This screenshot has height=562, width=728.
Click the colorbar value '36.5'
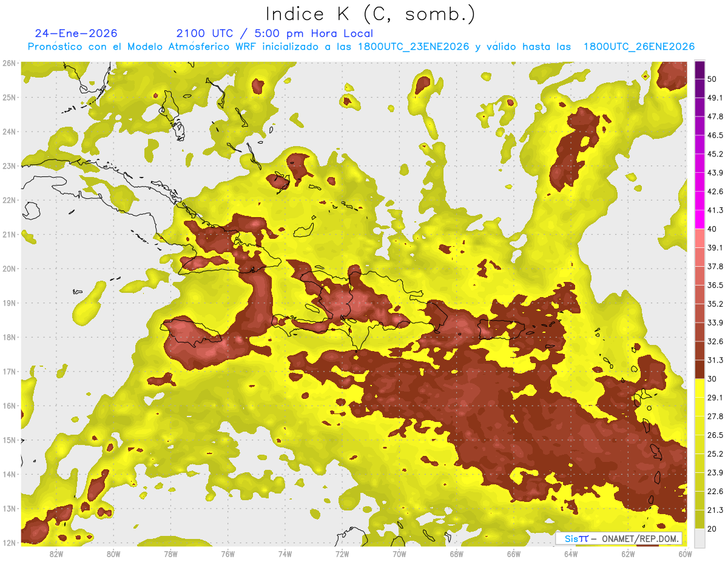(x=715, y=285)
